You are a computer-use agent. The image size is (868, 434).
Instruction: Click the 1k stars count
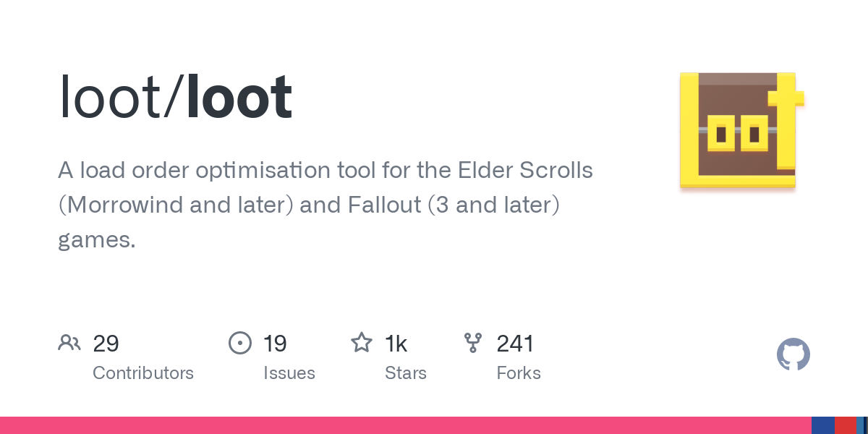coord(396,344)
